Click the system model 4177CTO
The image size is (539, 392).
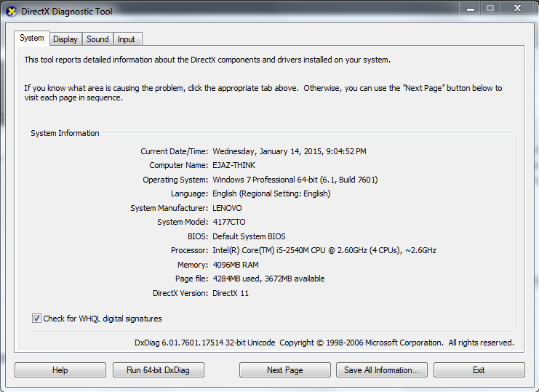click(229, 222)
